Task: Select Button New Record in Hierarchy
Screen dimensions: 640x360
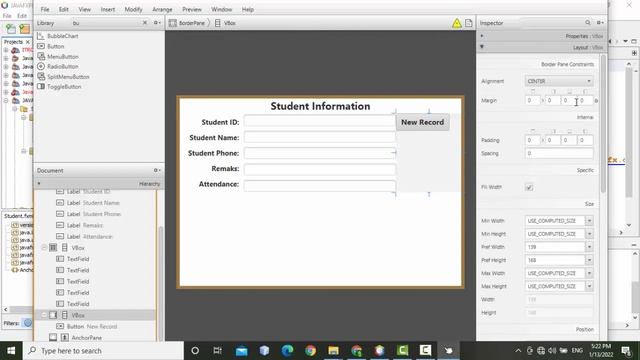Action: click(x=92, y=327)
